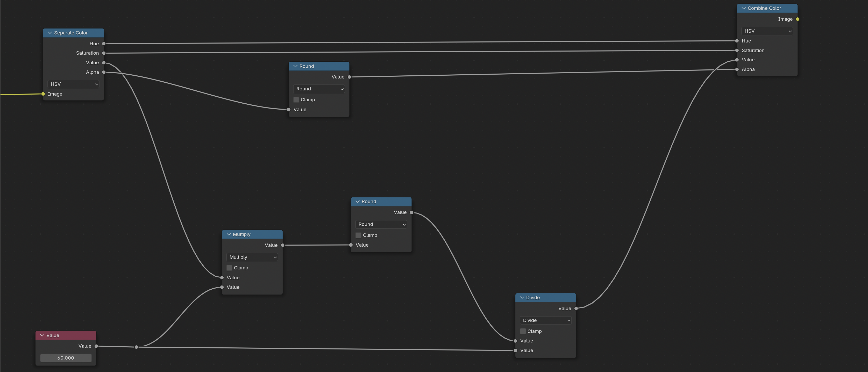Enable Clamp on the Divide node
Image resolution: width=868 pixels, height=372 pixels.
click(523, 331)
